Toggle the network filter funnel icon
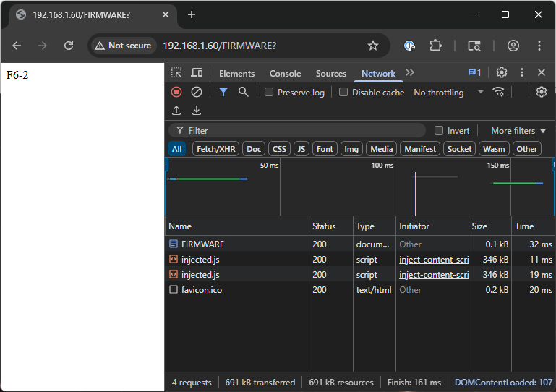The width and height of the screenshot is (556, 392). 223,93
